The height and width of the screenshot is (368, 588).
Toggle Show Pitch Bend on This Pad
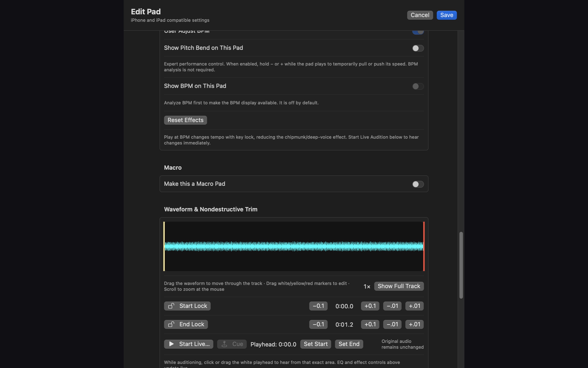(x=418, y=48)
